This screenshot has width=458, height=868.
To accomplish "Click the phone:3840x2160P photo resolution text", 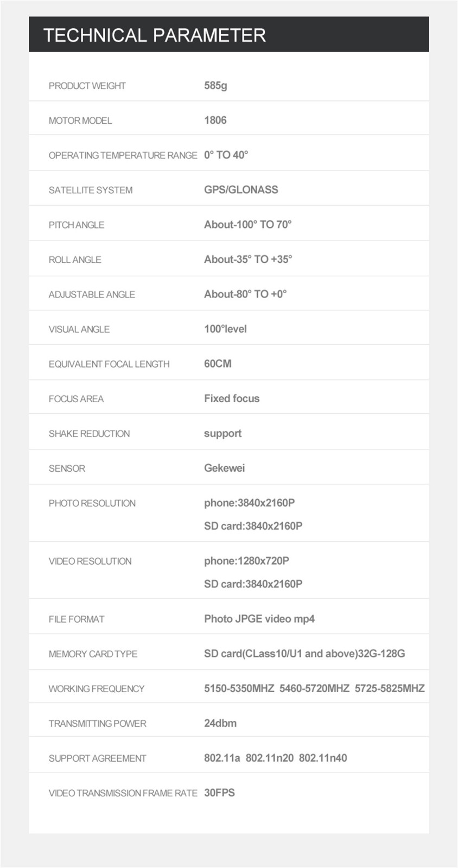I will tap(250, 503).
